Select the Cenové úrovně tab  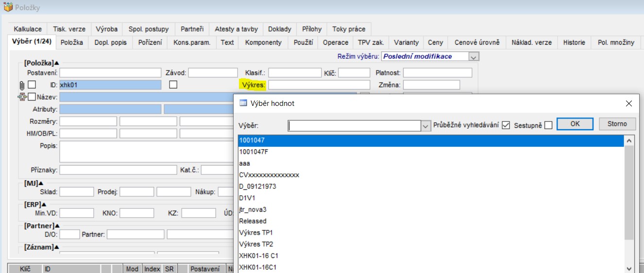click(x=477, y=42)
